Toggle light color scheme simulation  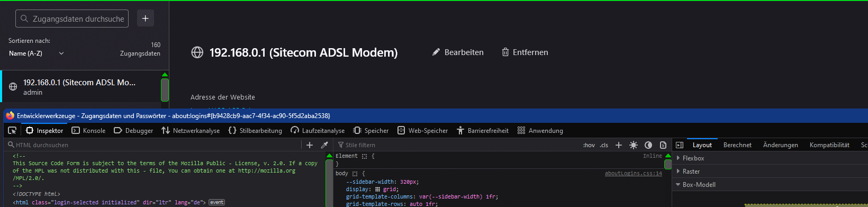(633, 145)
